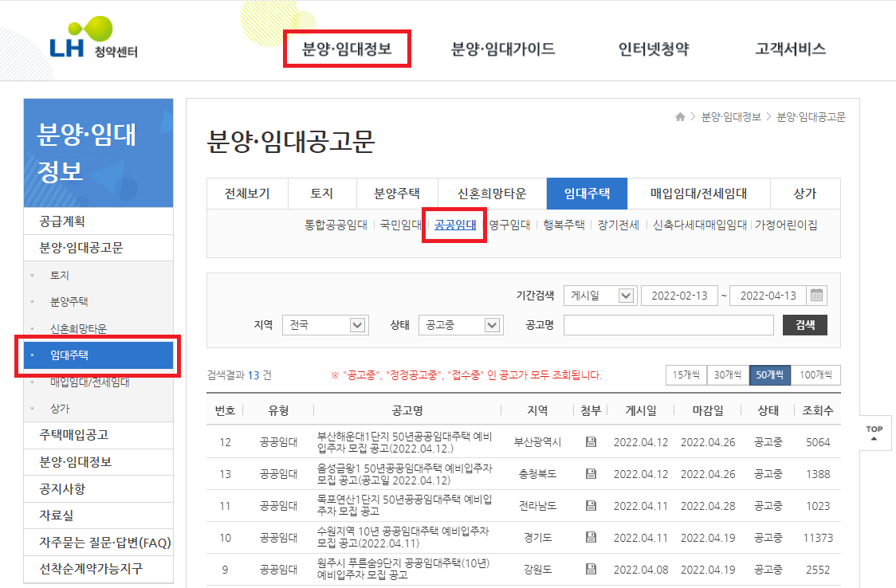Select 행복주택 sub-category

point(564,225)
